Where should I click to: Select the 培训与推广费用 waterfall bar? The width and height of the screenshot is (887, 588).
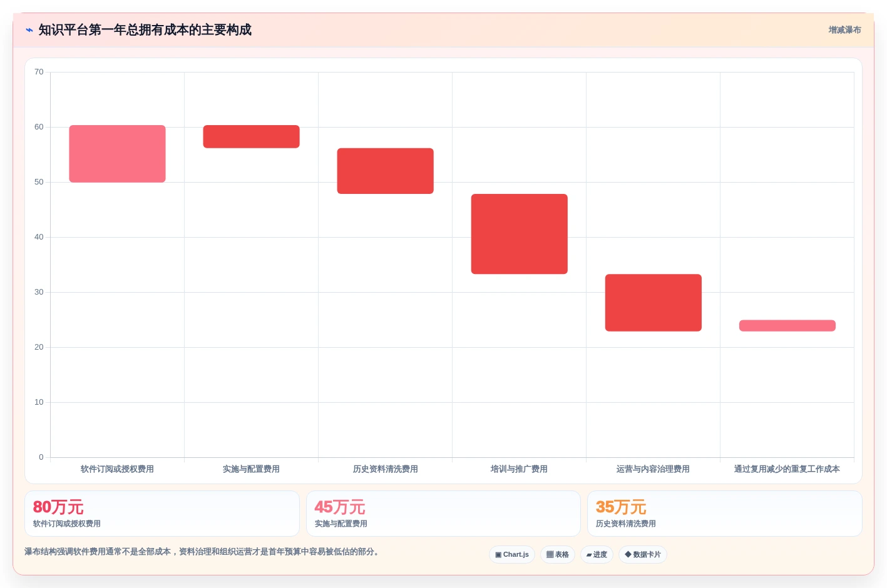click(x=519, y=234)
